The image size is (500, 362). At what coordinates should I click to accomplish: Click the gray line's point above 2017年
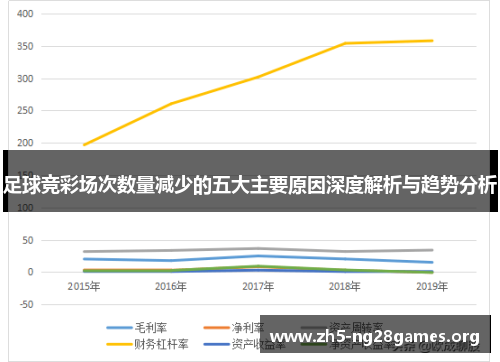click(258, 248)
